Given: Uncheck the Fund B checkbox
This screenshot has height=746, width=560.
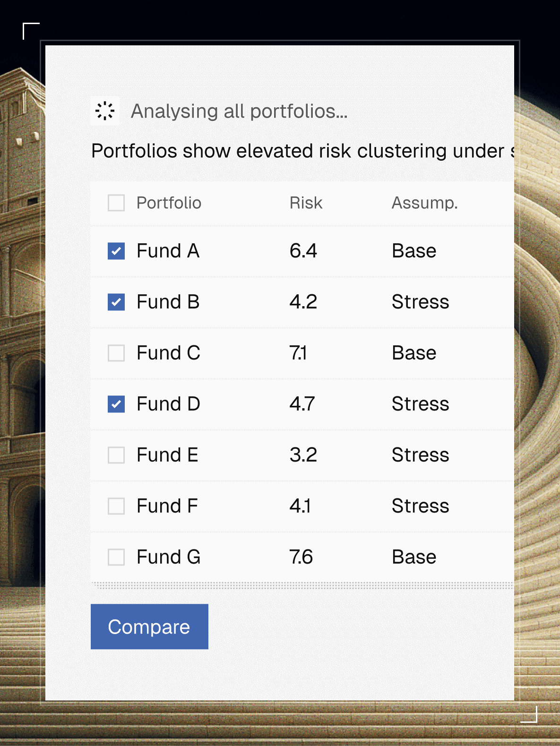Looking at the screenshot, I should 116,302.
